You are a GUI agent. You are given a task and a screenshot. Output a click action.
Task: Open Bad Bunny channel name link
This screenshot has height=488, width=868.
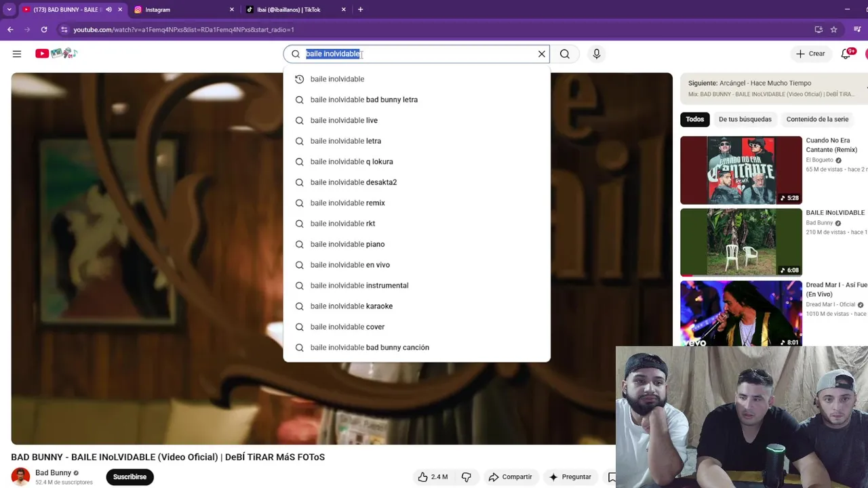tap(53, 473)
